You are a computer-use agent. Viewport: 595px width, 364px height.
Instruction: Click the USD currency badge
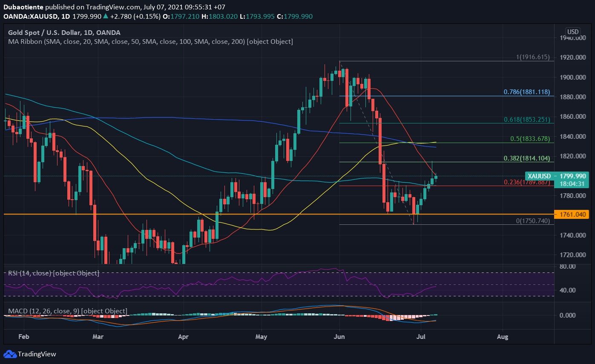[x=572, y=32]
